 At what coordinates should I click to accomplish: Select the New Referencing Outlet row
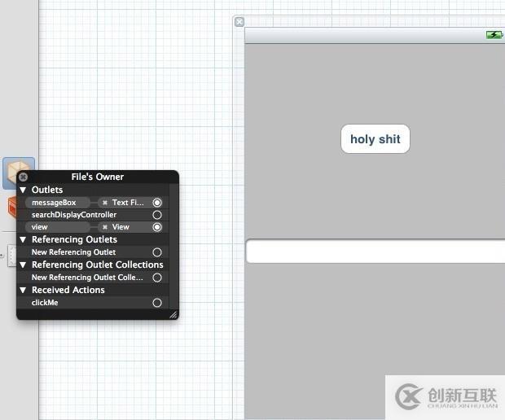click(93, 252)
